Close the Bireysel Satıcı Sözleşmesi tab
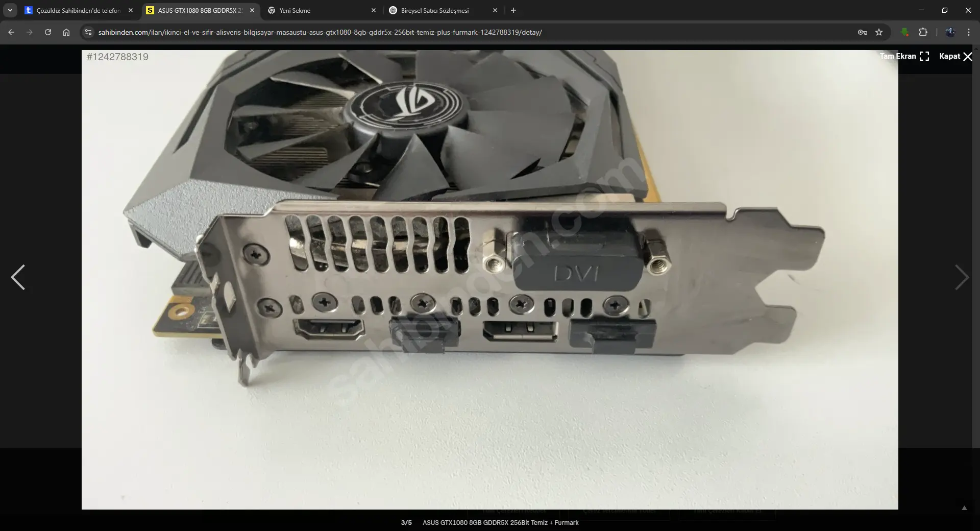Image resolution: width=980 pixels, height=531 pixels. pyautogui.click(x=495, y=10)
